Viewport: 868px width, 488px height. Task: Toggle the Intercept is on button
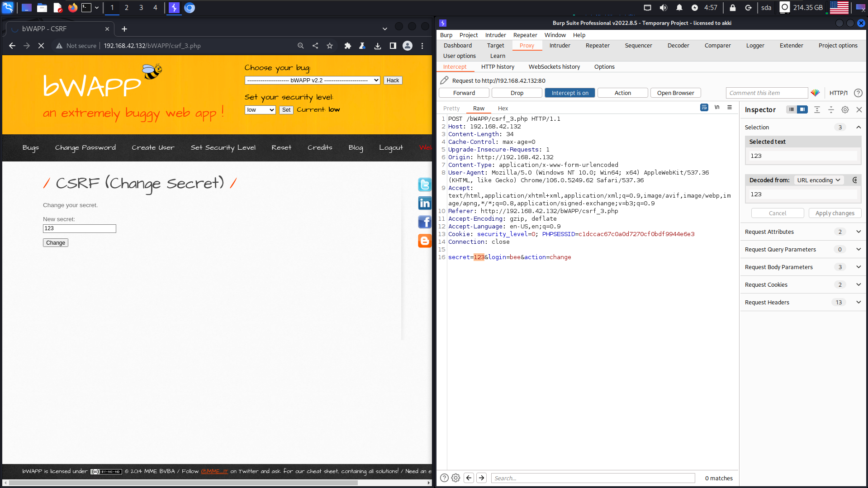tap(569, 93)
